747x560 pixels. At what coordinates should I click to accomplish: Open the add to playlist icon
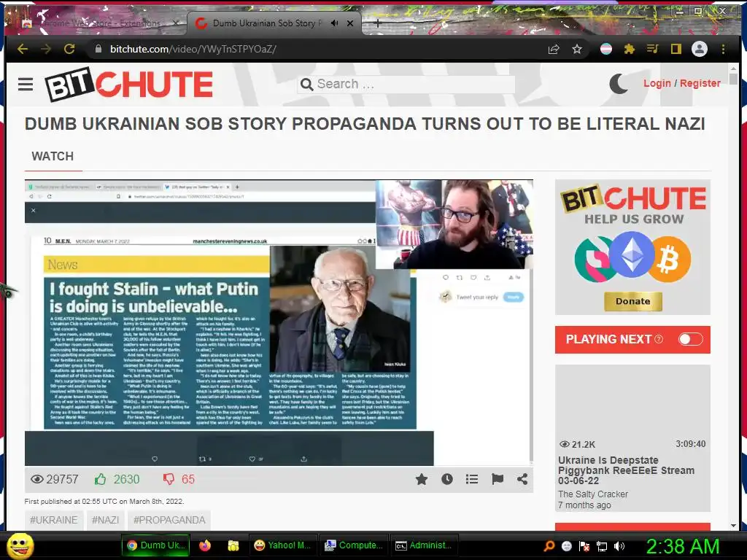(x=472, y=479)
